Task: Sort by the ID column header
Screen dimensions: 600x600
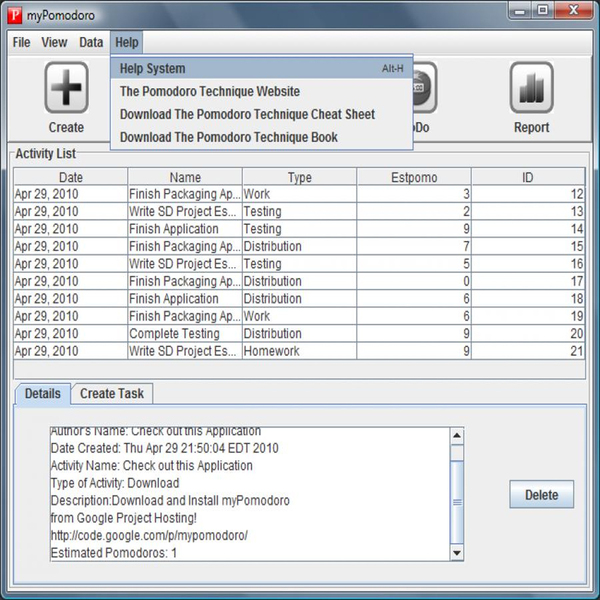Action: tap(528, 177)
